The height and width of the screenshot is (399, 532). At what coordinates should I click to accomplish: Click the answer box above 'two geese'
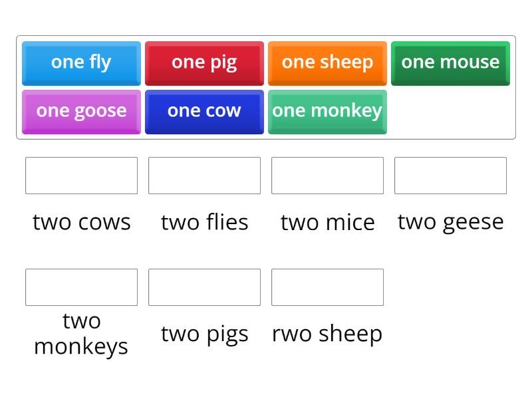pos(450,175)
